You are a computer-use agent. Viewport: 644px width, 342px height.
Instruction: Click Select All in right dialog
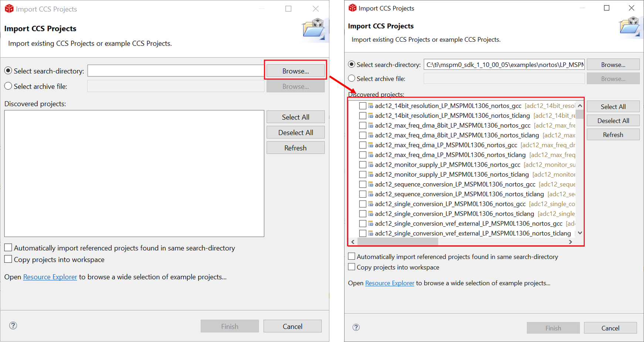613,107
